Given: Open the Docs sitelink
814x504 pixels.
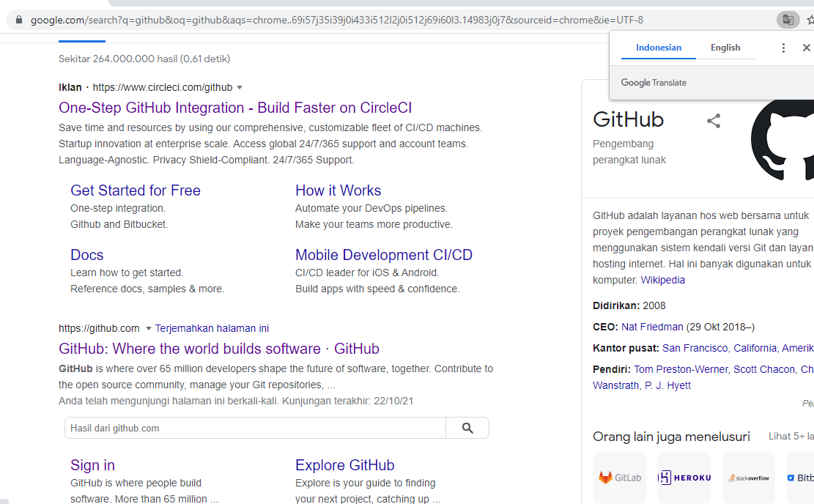Looking at the screenshot, I should 86,255.
